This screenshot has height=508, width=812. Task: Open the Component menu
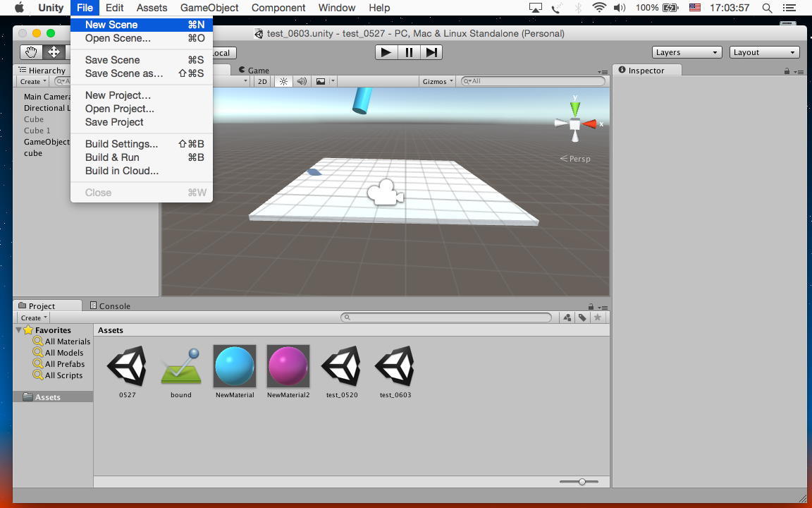(278, 8)
